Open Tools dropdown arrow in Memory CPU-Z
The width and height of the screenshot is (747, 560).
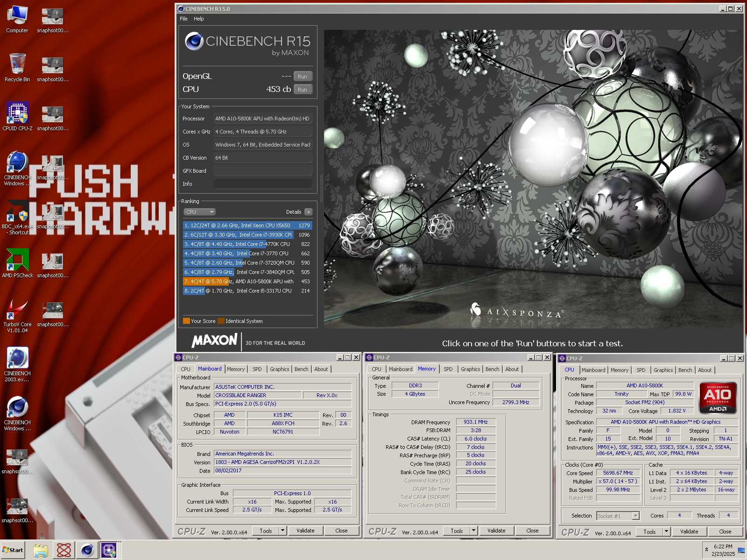[473, 531]
